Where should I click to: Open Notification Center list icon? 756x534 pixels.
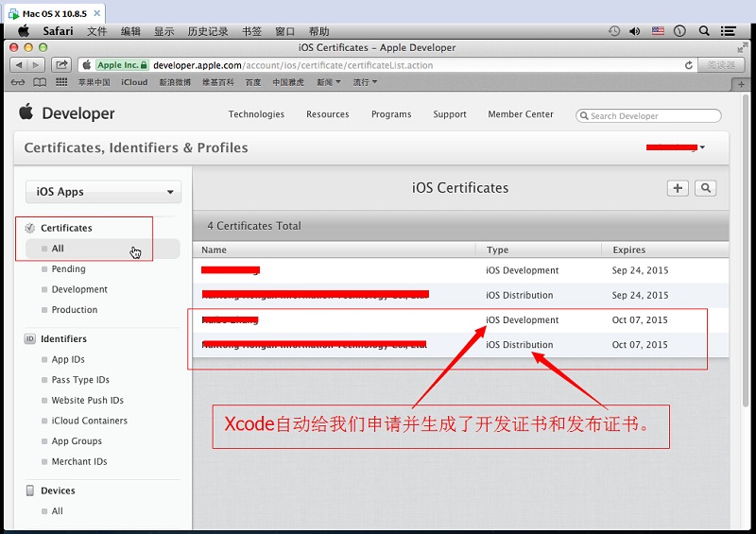pyautogui.click(x=728, y=31)
